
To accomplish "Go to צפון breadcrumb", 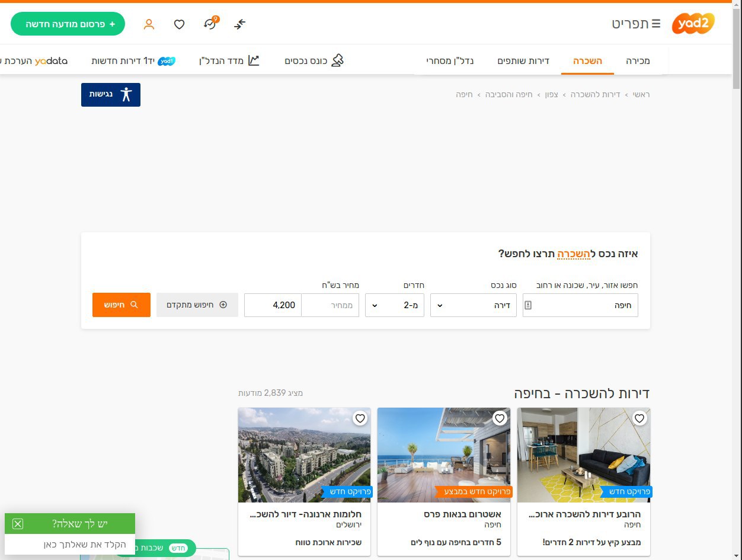I will point(552,94).
